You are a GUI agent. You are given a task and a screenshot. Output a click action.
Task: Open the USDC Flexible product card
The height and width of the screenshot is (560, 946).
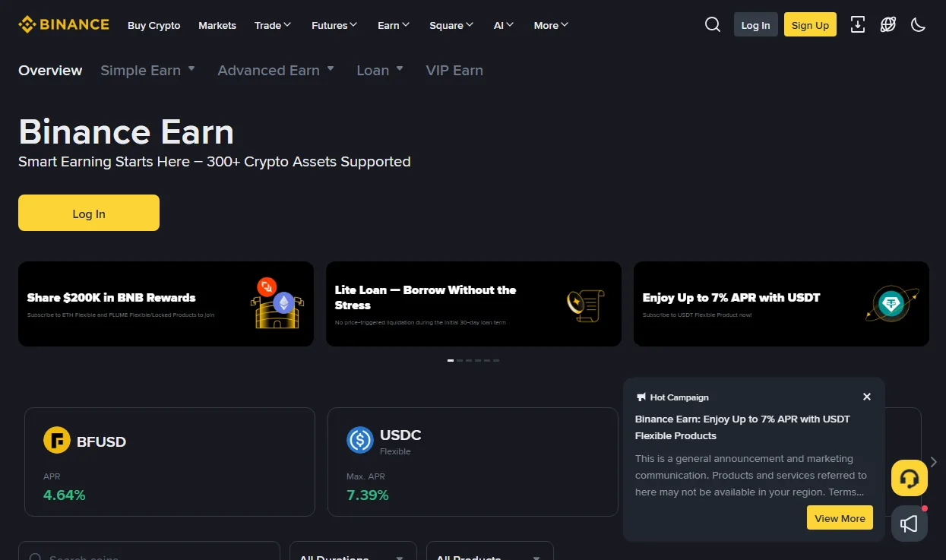coord(473,462)
